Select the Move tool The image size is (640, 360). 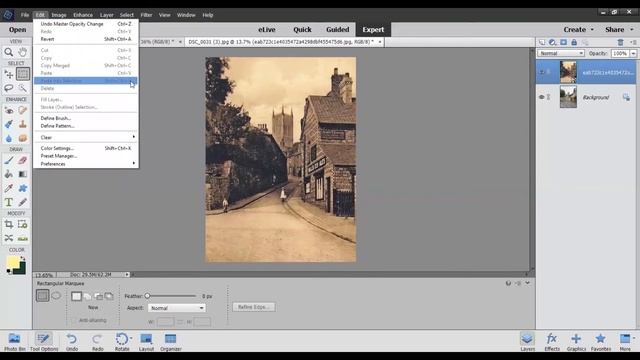[x=9, y=74]
